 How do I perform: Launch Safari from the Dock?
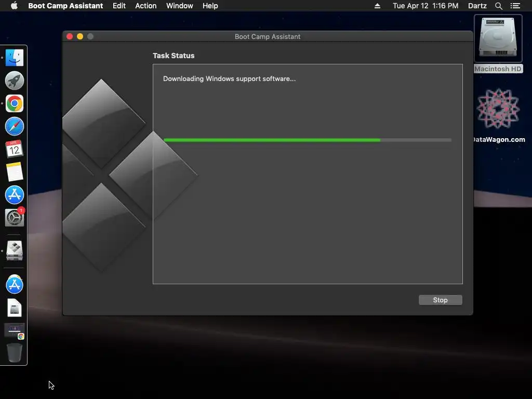[14, 127]
